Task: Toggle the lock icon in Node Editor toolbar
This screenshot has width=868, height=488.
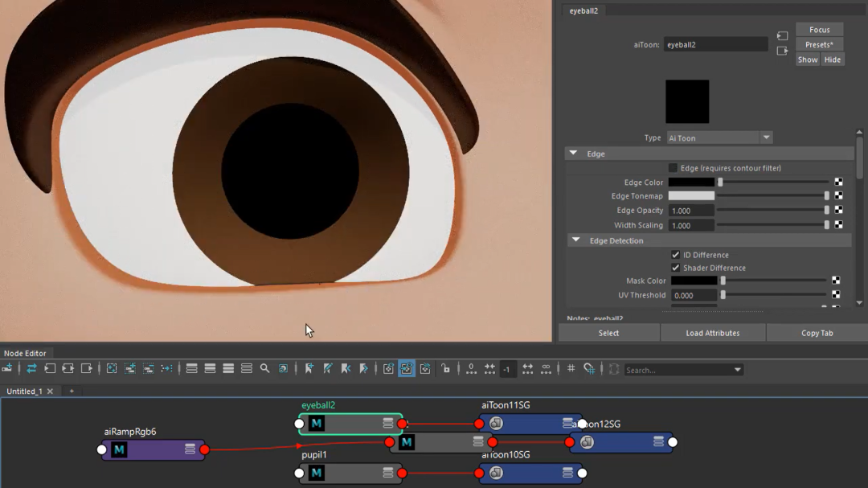Action: click(x=445, y=368)
